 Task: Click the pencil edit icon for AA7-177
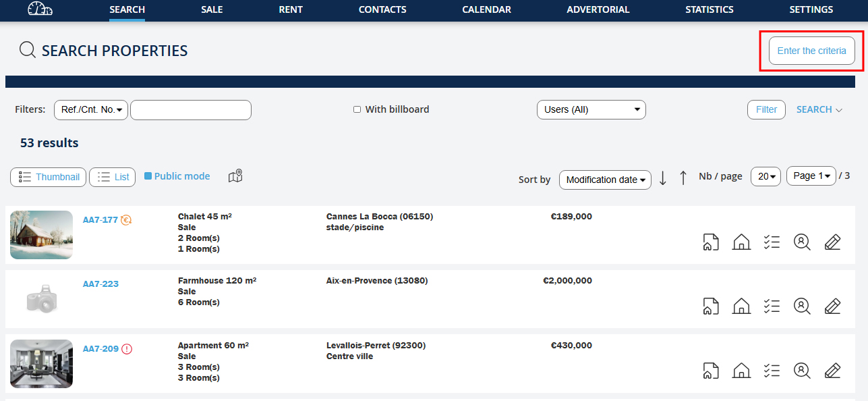click(832, 242)
